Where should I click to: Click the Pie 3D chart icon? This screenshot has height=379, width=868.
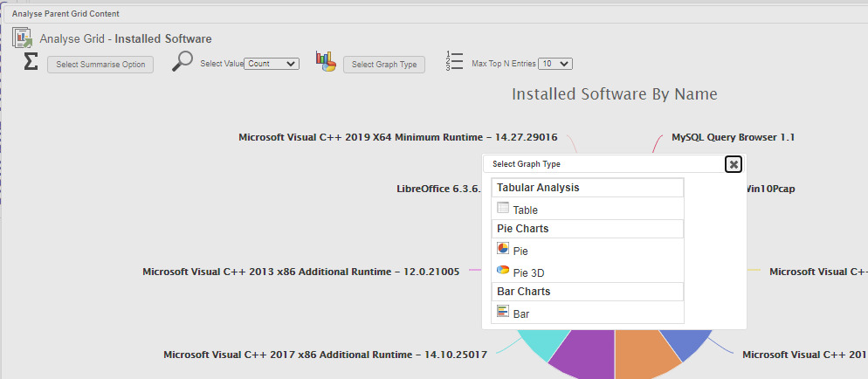pyautogui.click(x=503, y=270)
